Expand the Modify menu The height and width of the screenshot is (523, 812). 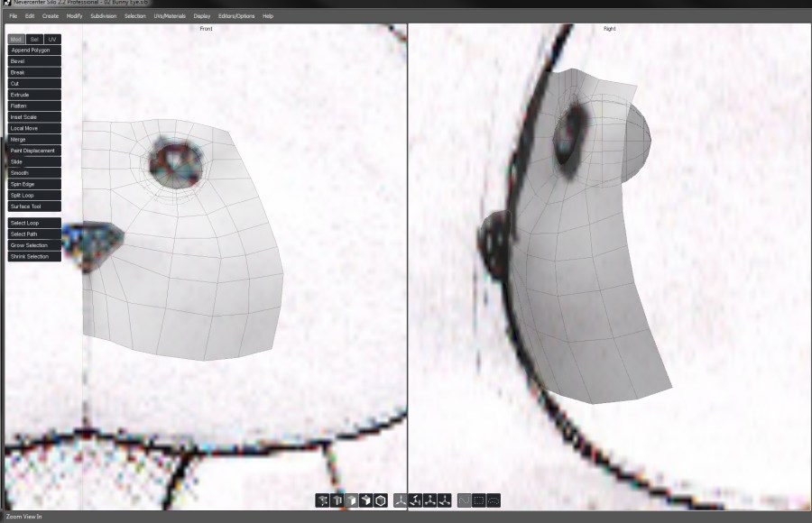[x=74, y=16]
